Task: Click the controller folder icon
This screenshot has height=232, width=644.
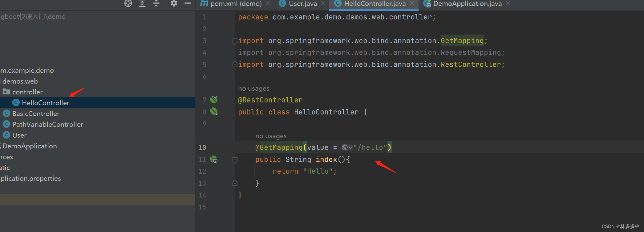Action: pos(6,91)
